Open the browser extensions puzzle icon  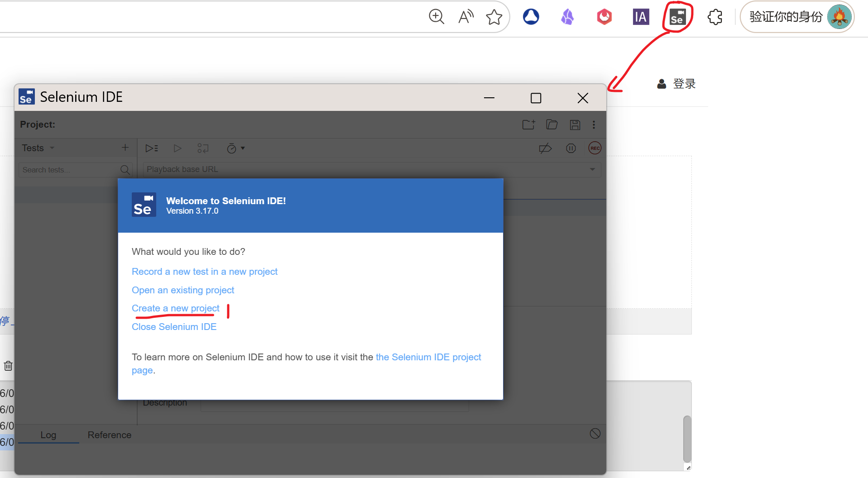[715, 17]
